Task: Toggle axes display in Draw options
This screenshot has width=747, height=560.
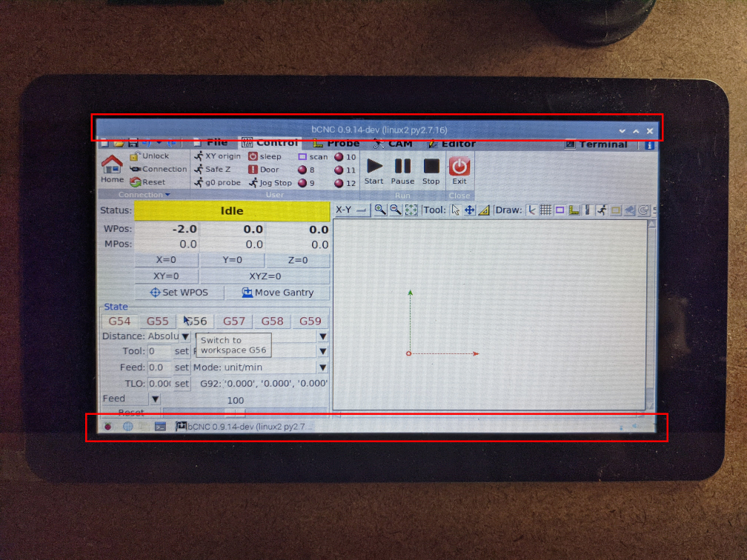Action: (531, 210)
